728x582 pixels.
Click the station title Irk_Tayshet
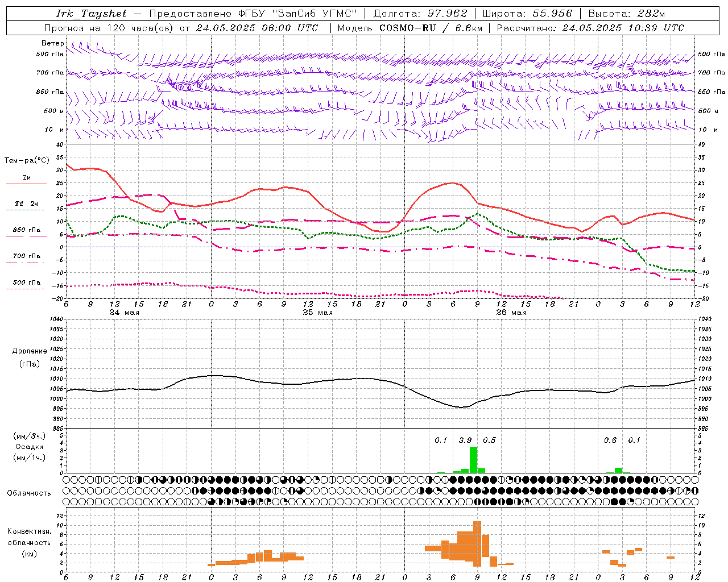(92, 14)
